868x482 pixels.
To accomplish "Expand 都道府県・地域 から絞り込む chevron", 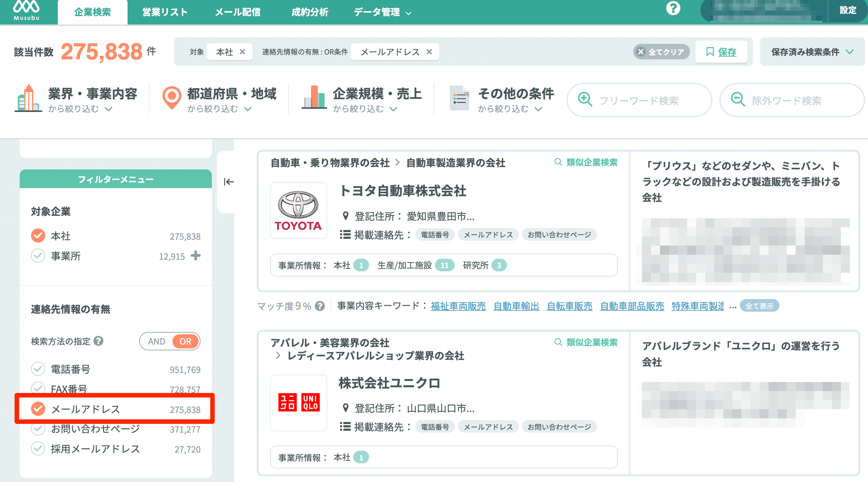I will tap(248, 109).
